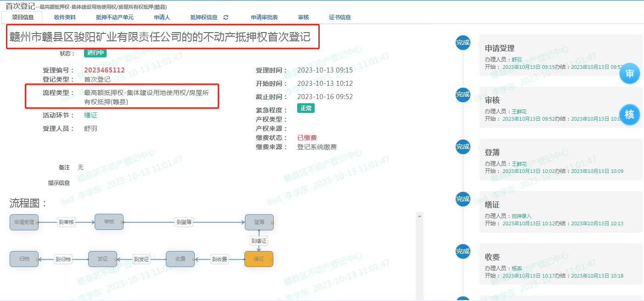Switch to the 收件资料 tab

tap(65, 17)
